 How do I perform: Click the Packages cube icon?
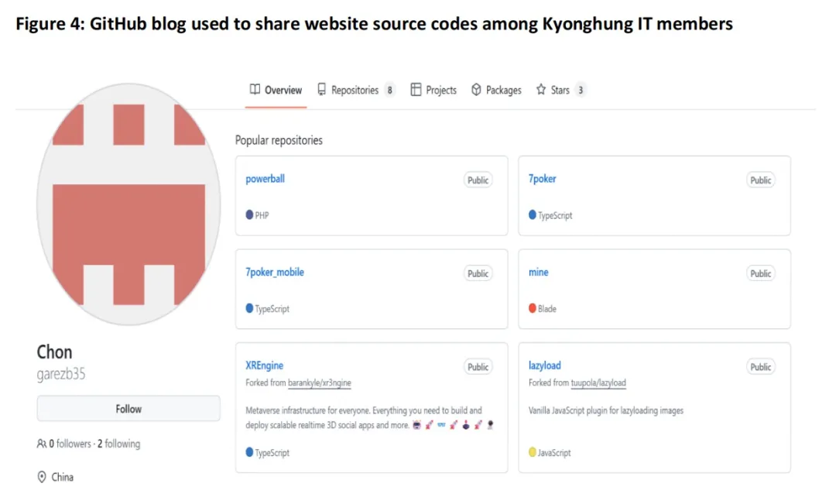(477, 90)
